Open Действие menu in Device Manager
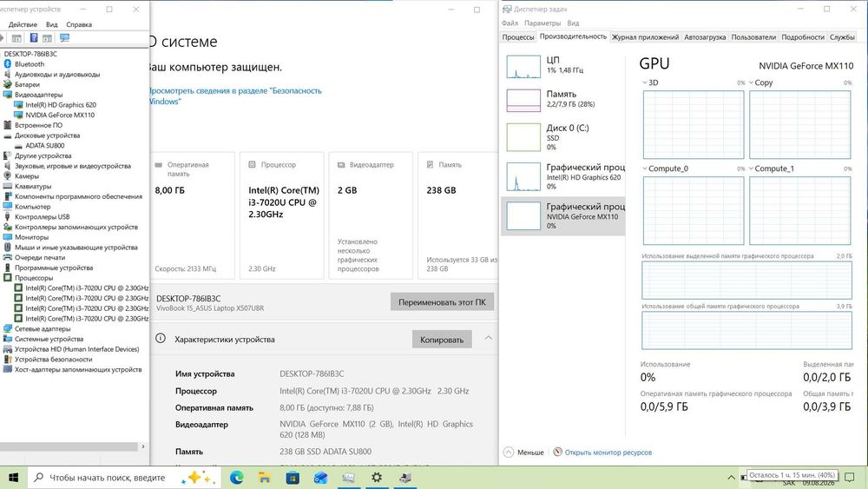Screen dimensions: 868x489 tap(23, 24)
